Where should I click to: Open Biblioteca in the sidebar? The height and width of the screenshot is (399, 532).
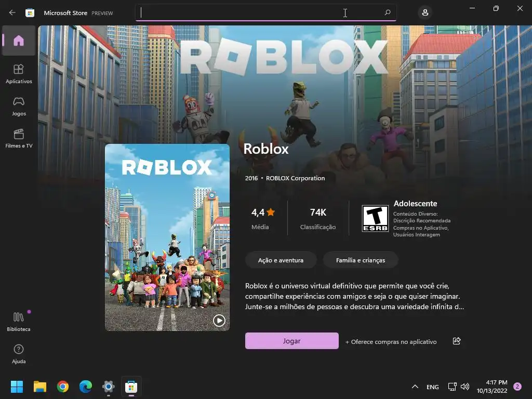click(19, 322)
